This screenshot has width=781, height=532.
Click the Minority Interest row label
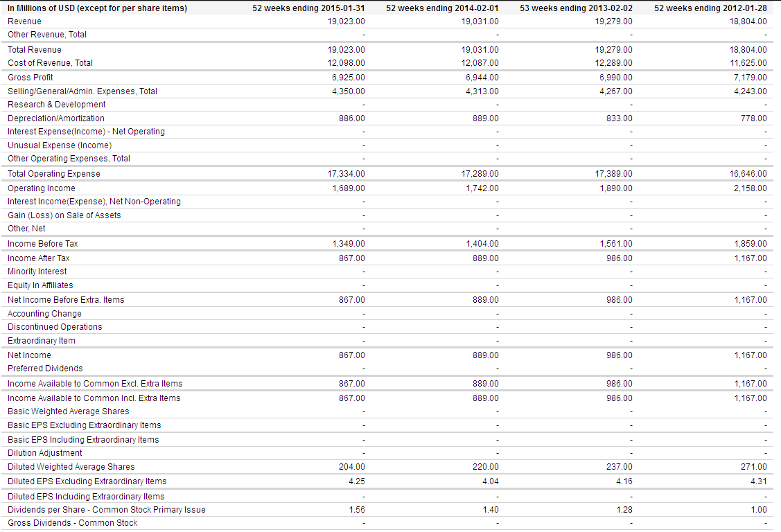point(37,272)
